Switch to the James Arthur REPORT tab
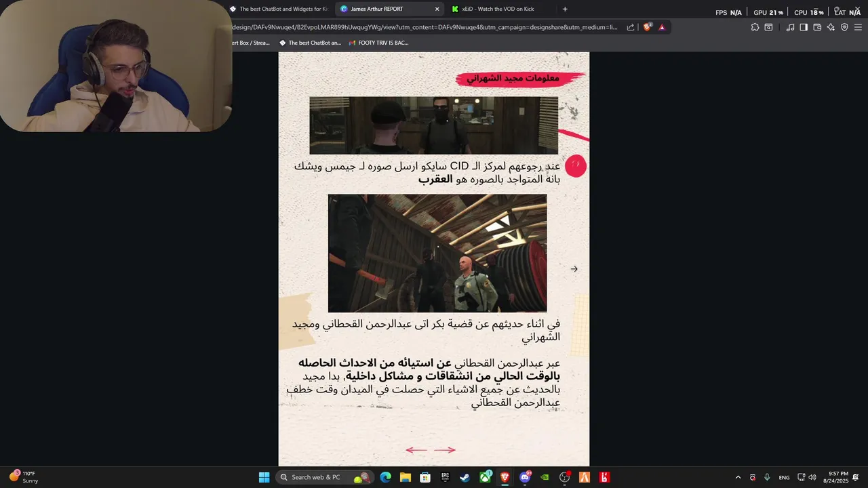 (x=390, y=9)
